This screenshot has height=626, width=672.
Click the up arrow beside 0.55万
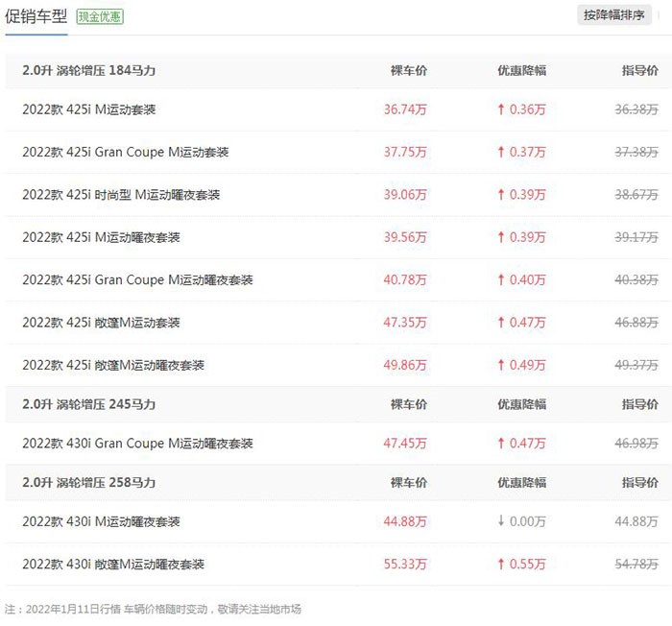point(500,564)
